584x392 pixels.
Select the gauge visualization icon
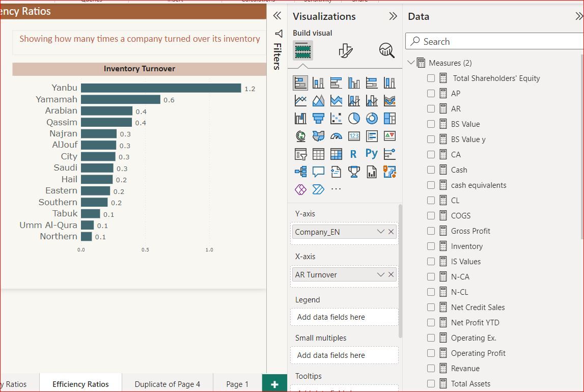[x=336, y=136]
